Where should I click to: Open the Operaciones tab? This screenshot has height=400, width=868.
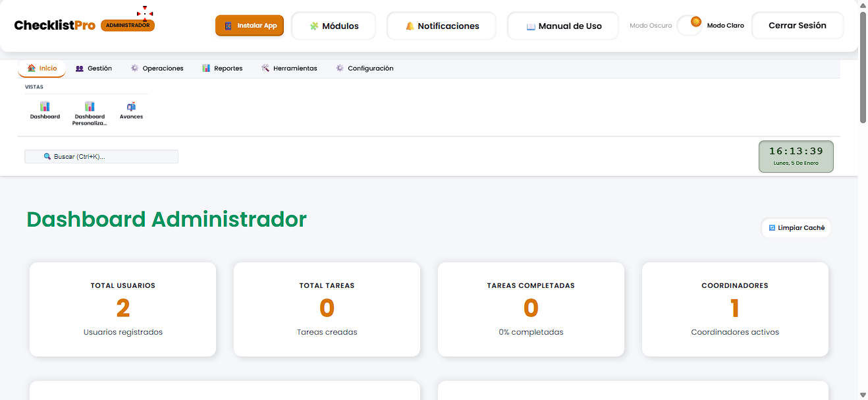pyautogui.click(x=158, y=67)
